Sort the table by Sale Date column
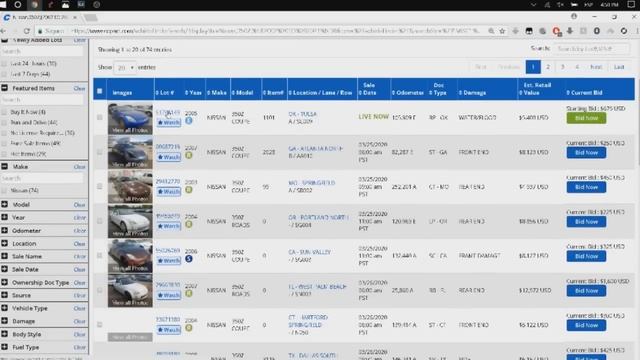 point(367,89)
